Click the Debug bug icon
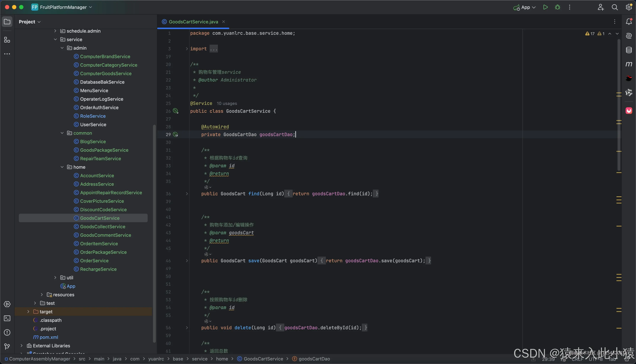The width and height of the screenshot is (636, 364). click(x=557, y=7)
